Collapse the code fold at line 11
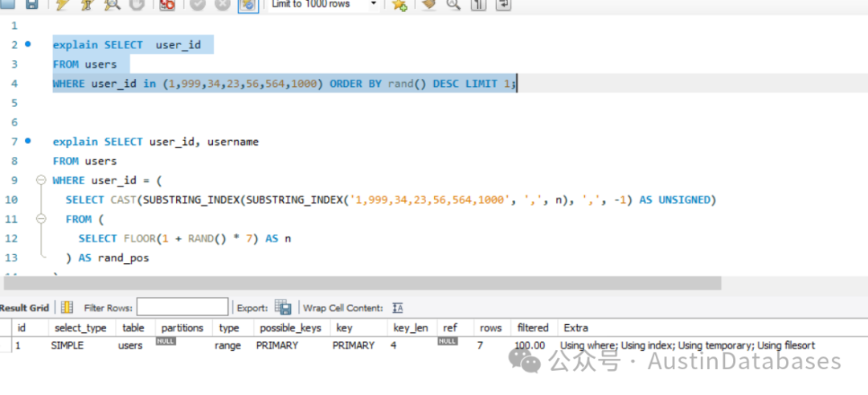This screenshot has width=868, height=395. [x=40, y=219]
